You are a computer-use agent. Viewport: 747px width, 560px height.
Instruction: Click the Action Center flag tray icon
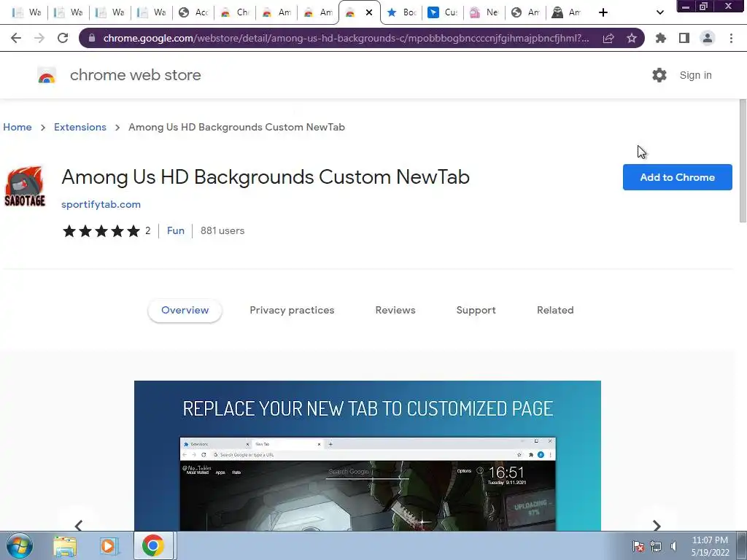click(638, 546)
